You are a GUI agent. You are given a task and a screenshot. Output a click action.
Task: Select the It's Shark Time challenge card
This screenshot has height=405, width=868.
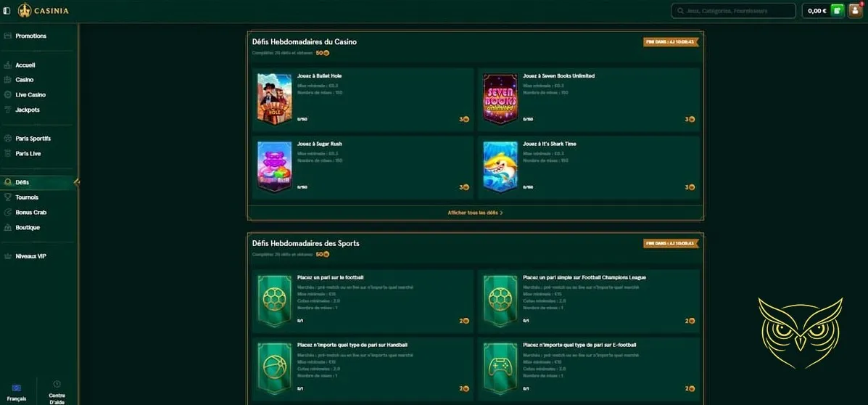point(589,168)
